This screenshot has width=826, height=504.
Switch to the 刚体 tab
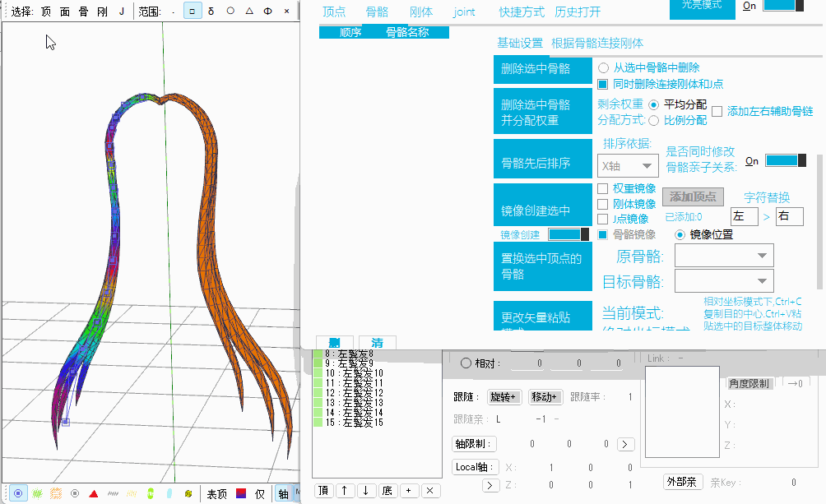[421, 12]
